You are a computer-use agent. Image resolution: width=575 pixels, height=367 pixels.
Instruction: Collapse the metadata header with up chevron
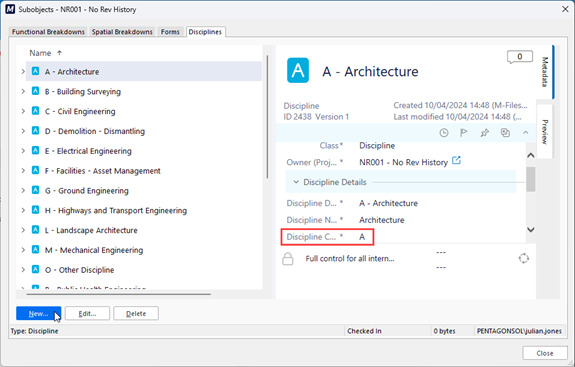[525, 133]
